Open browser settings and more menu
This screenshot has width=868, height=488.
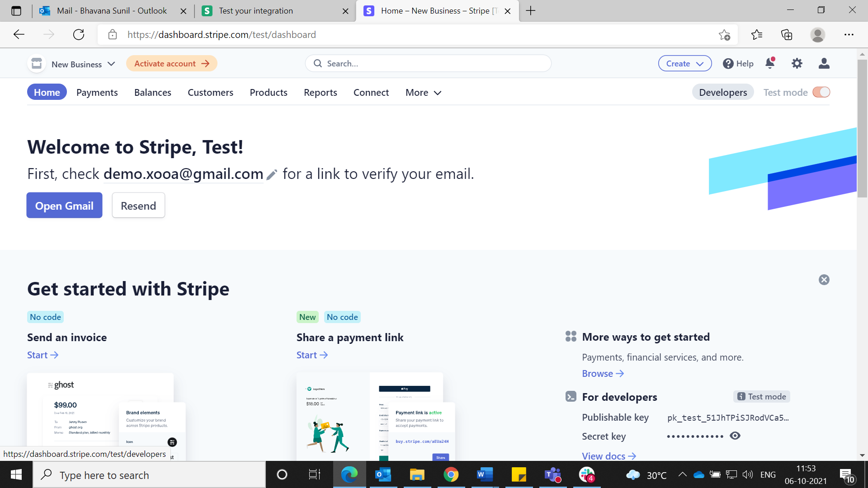pos(849,35)
